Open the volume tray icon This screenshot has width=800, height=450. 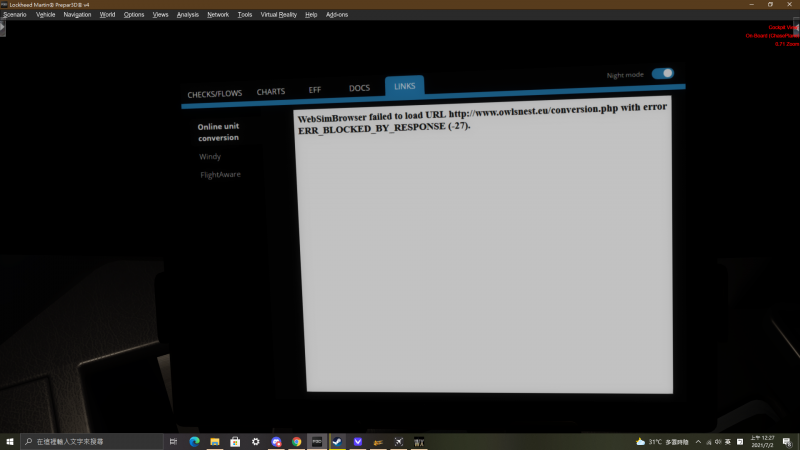[718, 442]
